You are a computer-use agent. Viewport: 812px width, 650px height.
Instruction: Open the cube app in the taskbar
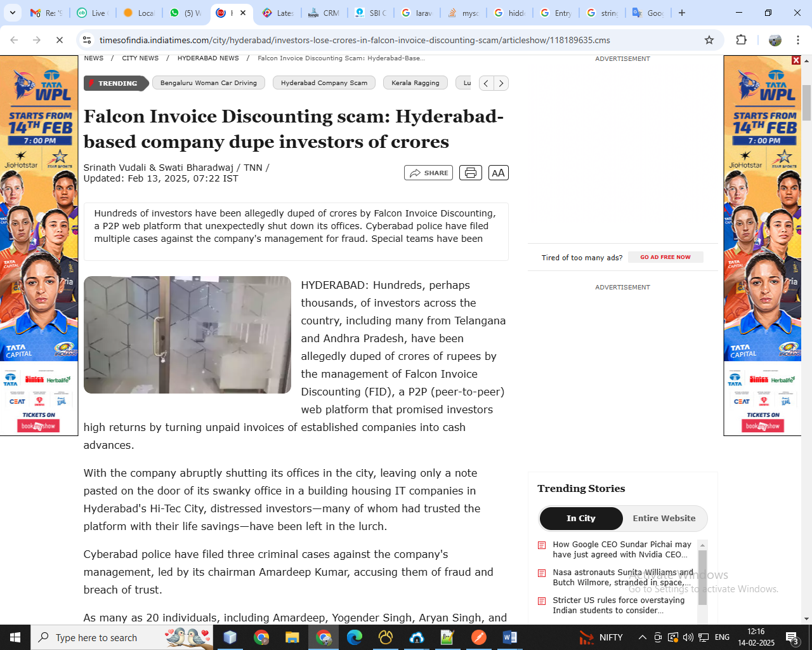tap(230, 637)
